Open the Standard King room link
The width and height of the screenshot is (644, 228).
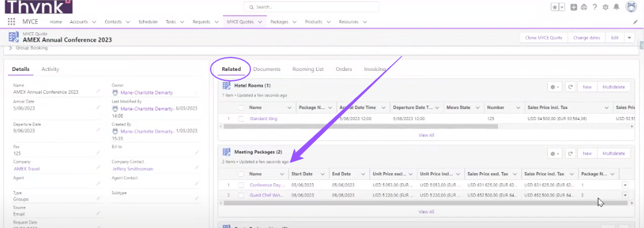pos(263,118)
